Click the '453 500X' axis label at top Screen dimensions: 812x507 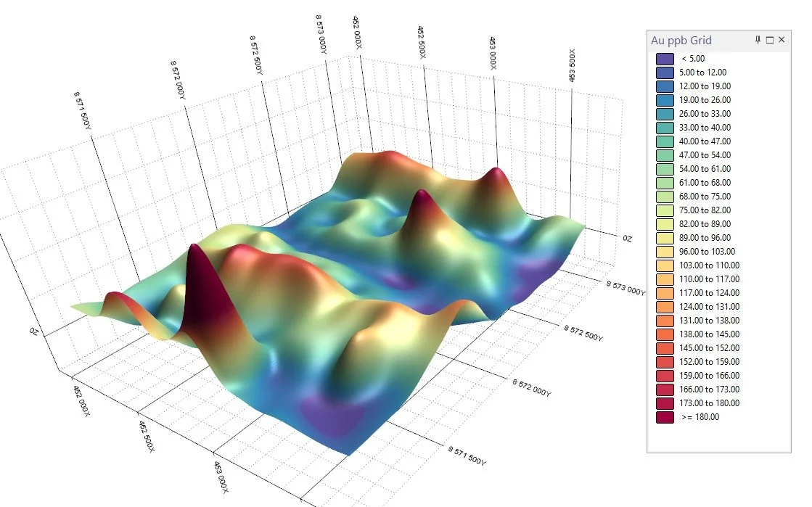[572, 66]
